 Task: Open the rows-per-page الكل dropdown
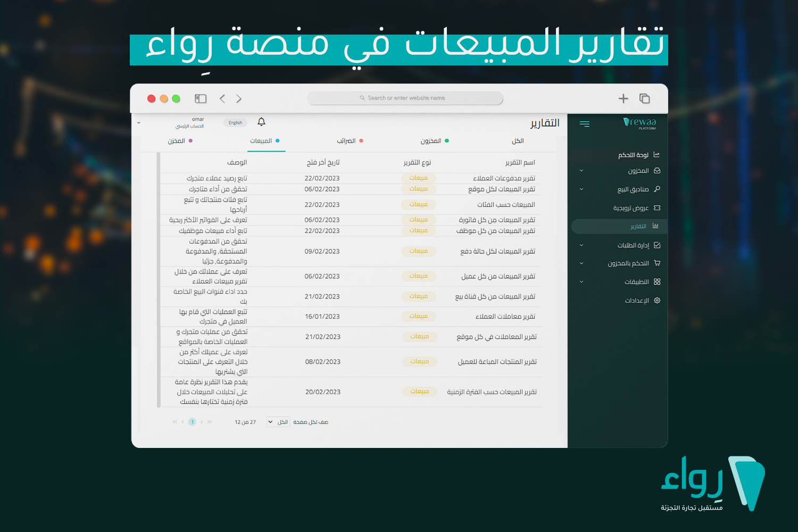tap(278, 421)
